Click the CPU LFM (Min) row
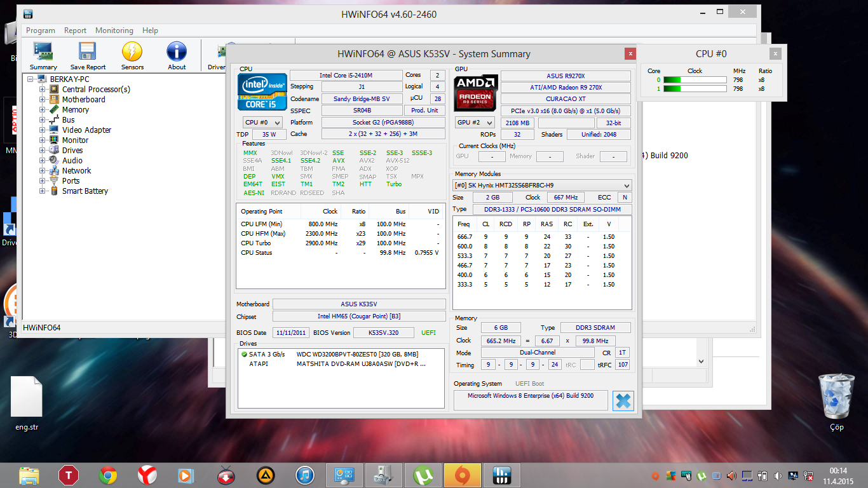This screenshot has height=488, width=868. (341, 224)
